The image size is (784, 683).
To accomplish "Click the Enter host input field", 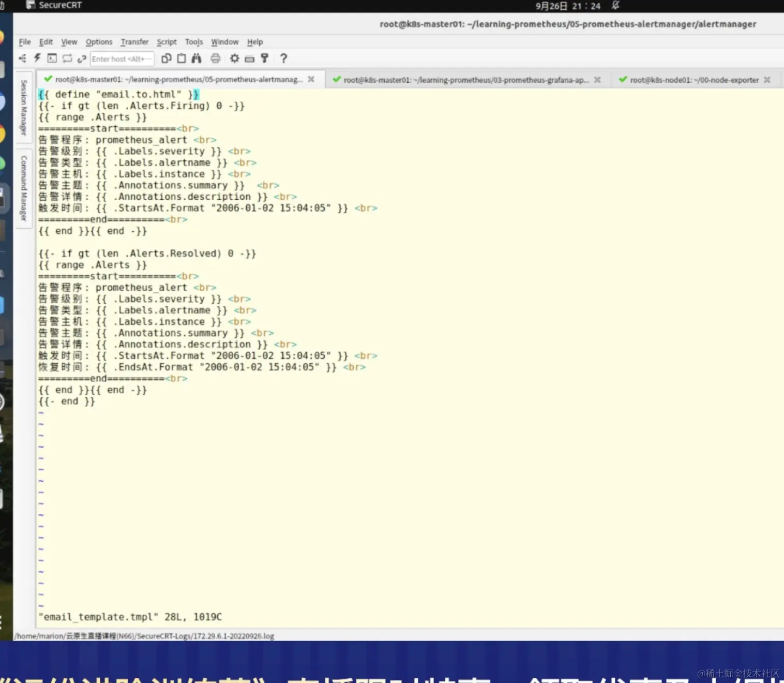I will 122,59.
